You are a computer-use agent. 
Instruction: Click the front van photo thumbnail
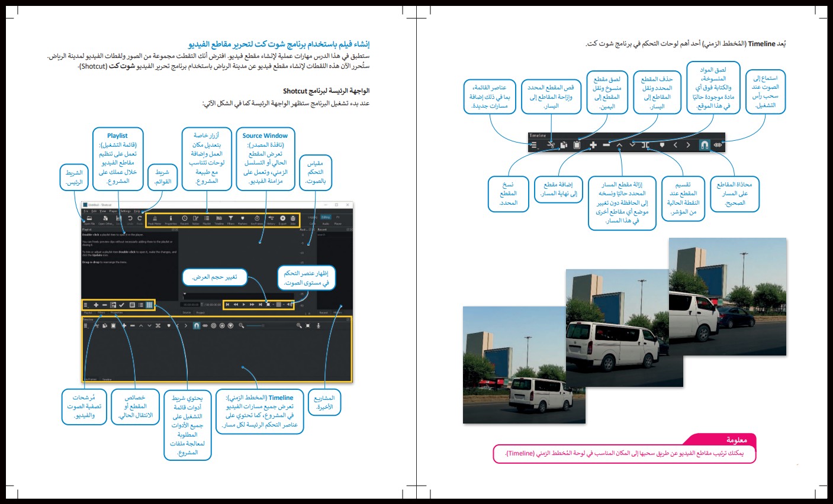[524, 364]
